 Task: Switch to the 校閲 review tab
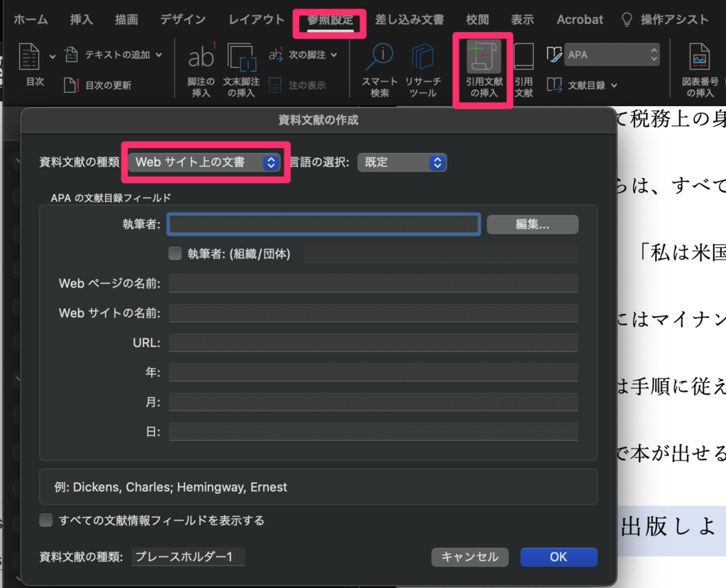(x=477, y=20)
